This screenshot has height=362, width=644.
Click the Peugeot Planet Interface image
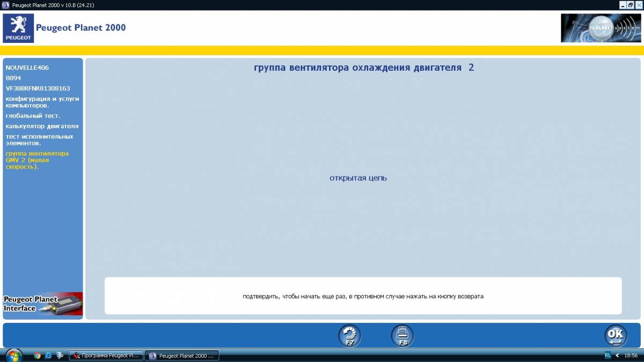pyautogui.click(x=43, y=304)
